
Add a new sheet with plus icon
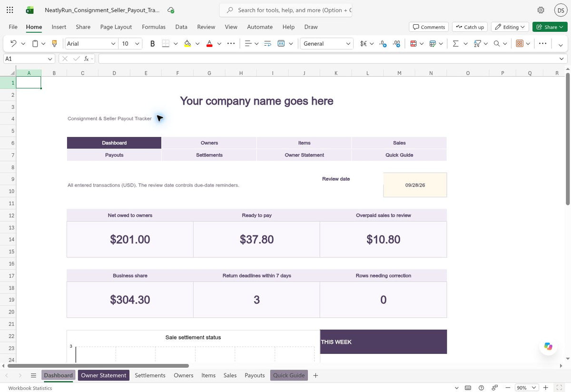point(315,375)
